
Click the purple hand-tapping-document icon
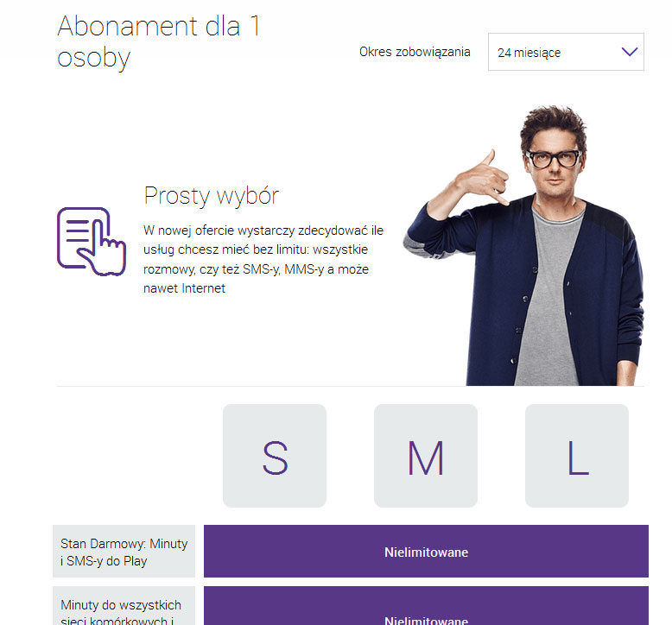[x=92, y=241]
